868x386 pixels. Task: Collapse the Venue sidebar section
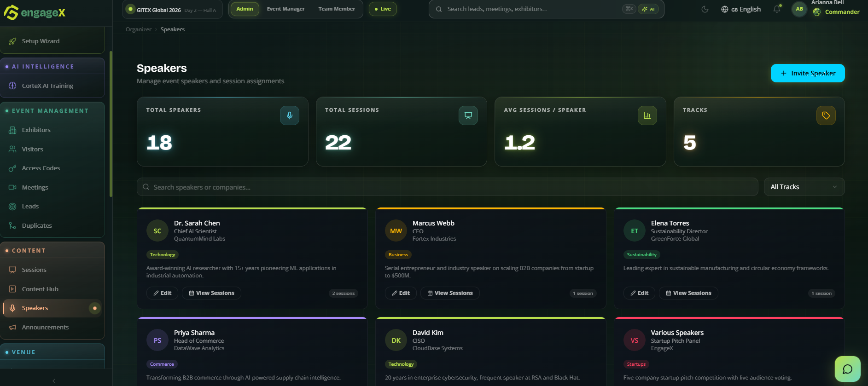click(x=52, y=352)
